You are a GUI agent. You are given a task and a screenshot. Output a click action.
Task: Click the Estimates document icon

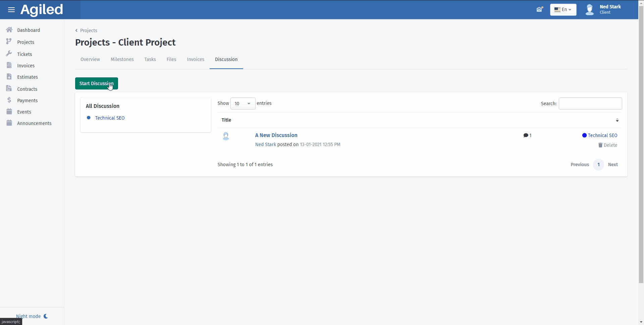tap(9, 77)
